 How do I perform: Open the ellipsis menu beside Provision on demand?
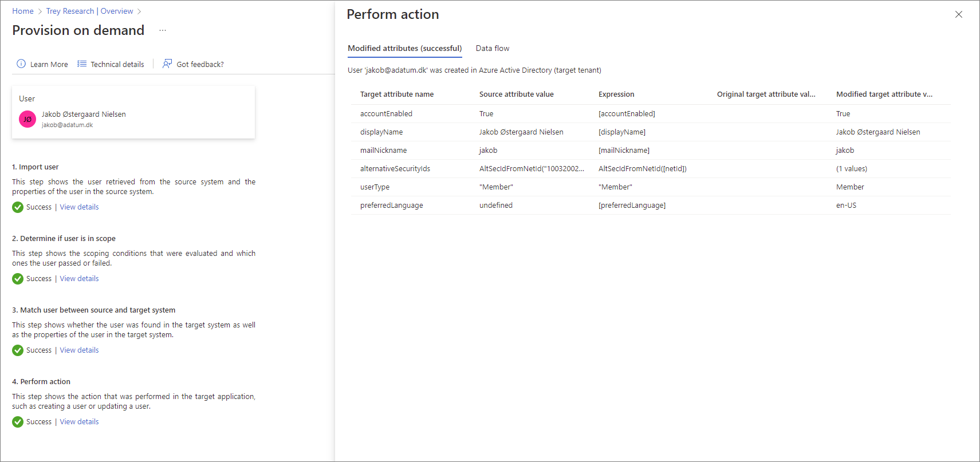tap(163, 30)
